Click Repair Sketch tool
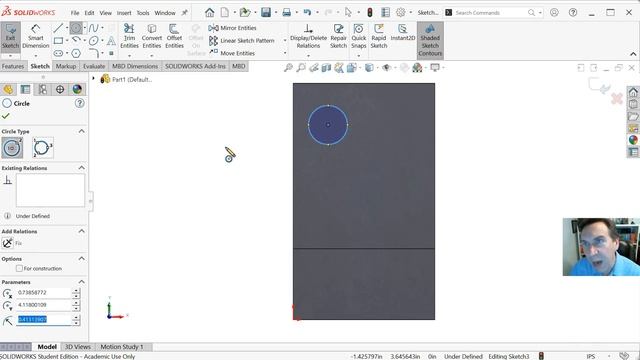This screenshot has height=360, width=640. (338, 36)
